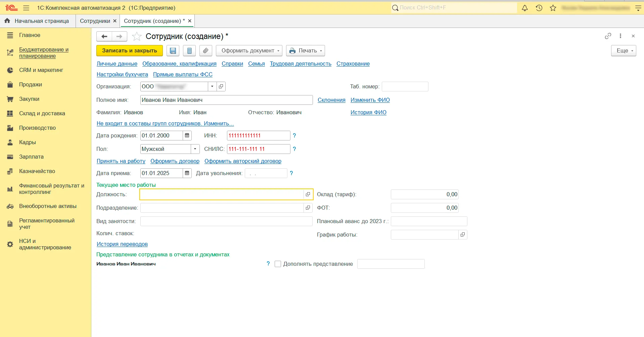644x337 pixels.
Task: Open Кадры section in sidebar
Action: point(28,142)
